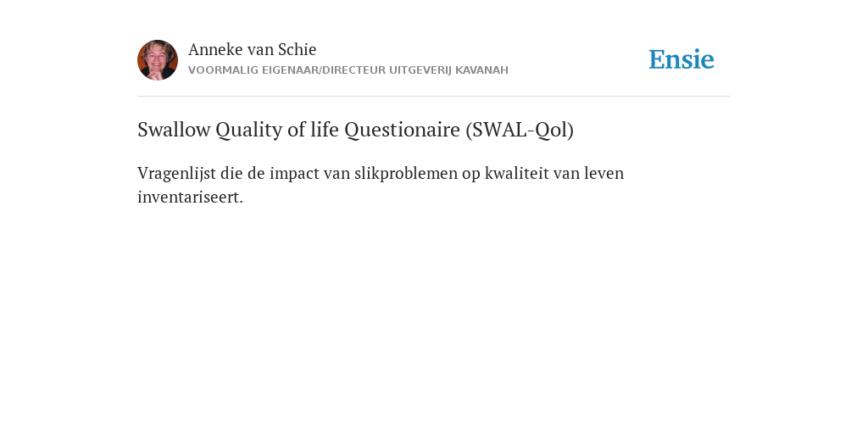Image resolution: width=868 pixels, height=434 pixels.
Task: Click the definition paragraph starting with Vragenlijst
Action: [x=381, y=185]
